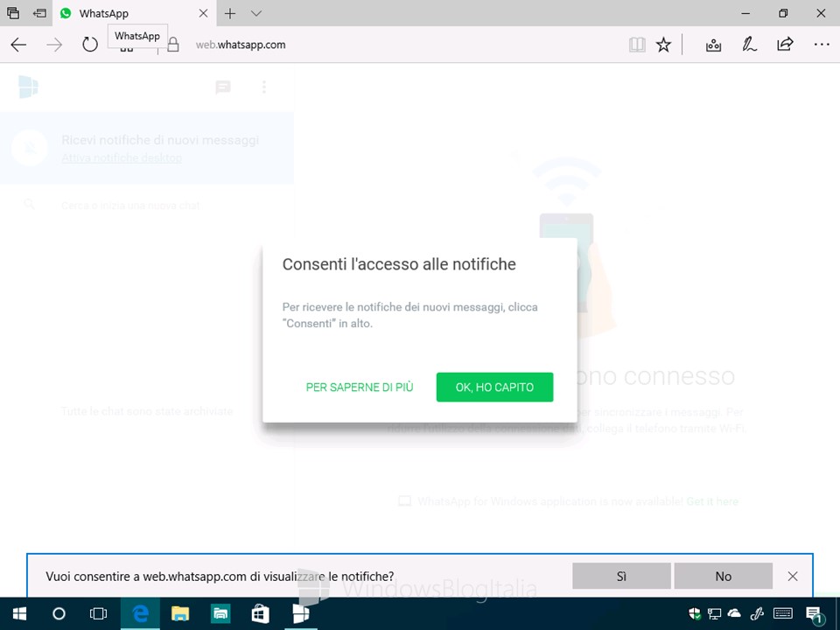Add page to favorites star
The height and width of the screenshot is (630, 840).
pos(664,45)
